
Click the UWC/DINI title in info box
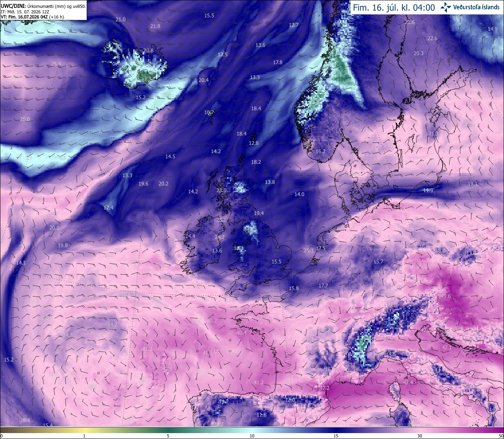click(x=13, y=6)
